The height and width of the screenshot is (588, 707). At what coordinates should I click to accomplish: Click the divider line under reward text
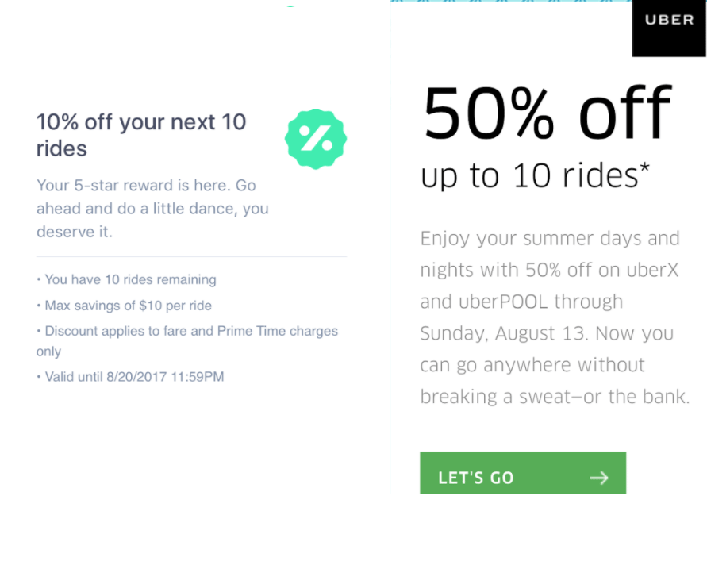[192, 256]
